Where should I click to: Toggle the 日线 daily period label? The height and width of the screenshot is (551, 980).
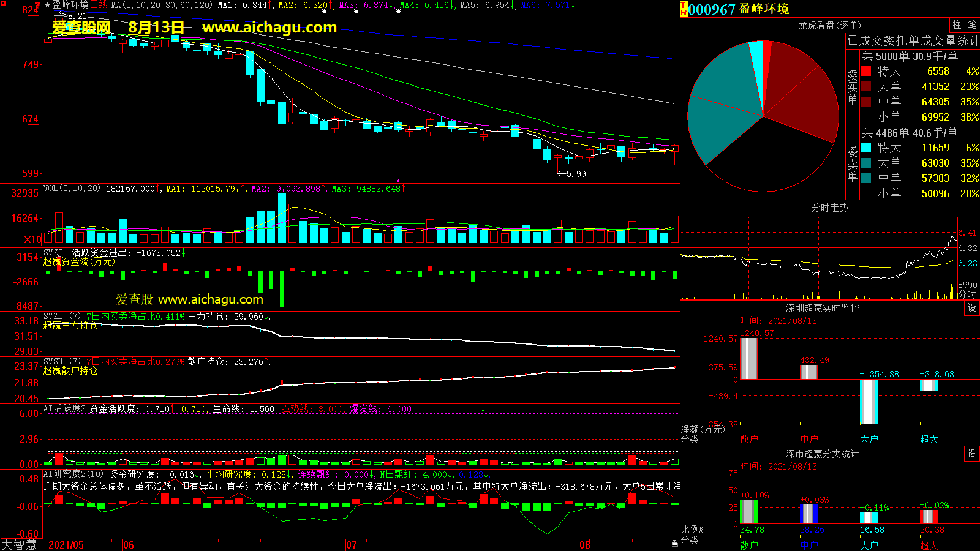click(99, 5)
